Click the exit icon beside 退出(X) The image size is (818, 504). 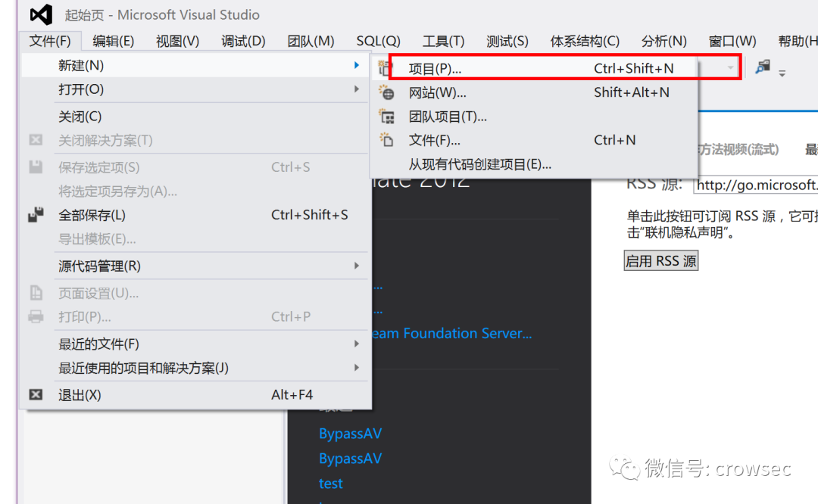[x=36, y=395]
